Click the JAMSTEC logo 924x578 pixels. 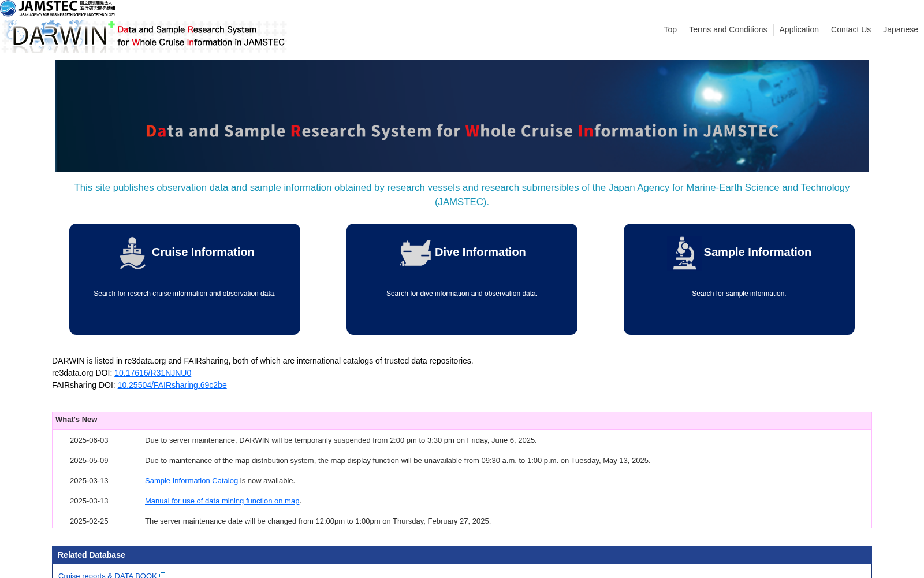(x=58, y=8)
